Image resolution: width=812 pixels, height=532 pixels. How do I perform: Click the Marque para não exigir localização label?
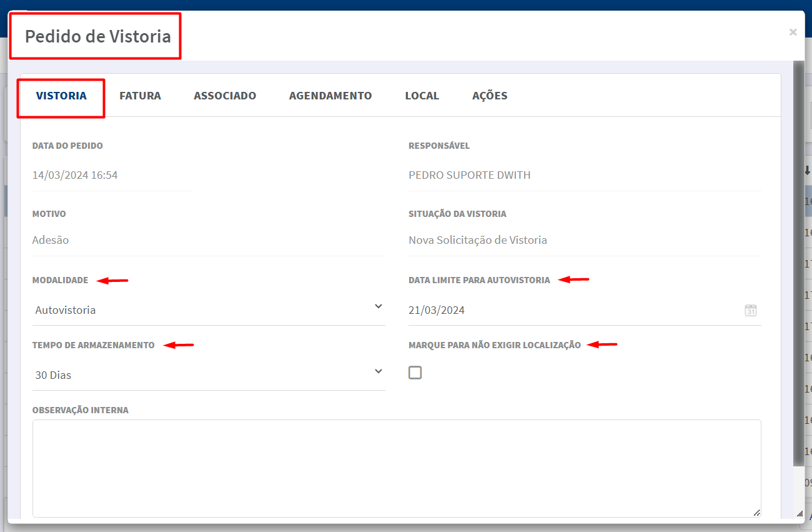tap(495, 345)
